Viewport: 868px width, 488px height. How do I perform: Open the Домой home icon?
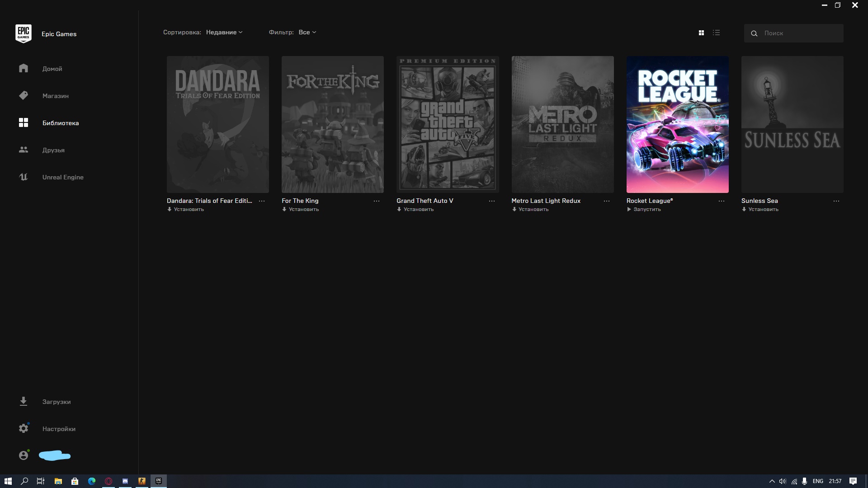(24, 68)
